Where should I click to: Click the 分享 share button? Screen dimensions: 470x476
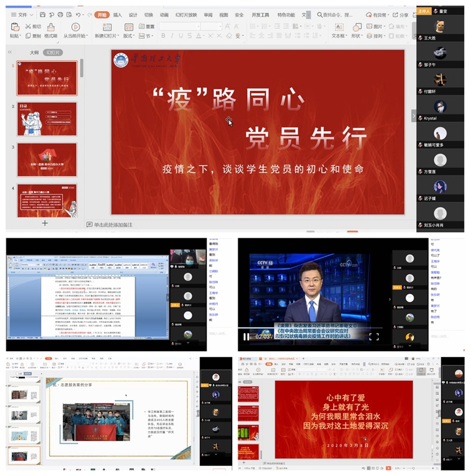tap(400, 15)
